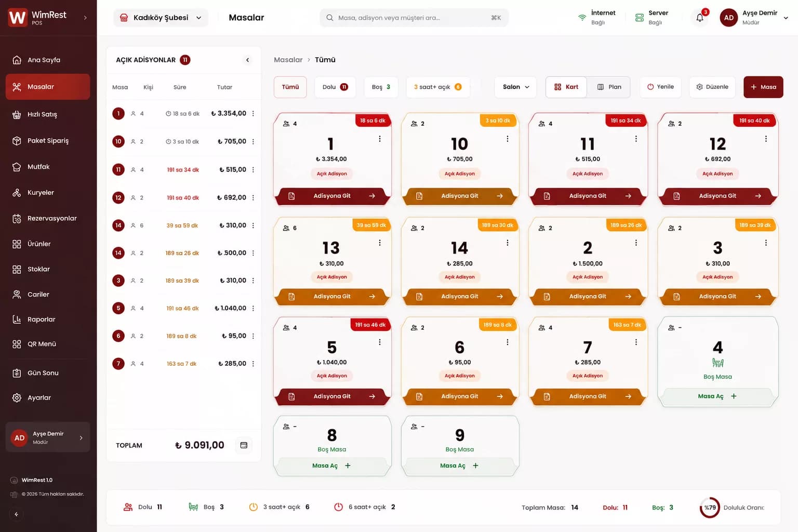Open the notifications bell
Viewport: 798px width, 532px height.
click(700, 18)
